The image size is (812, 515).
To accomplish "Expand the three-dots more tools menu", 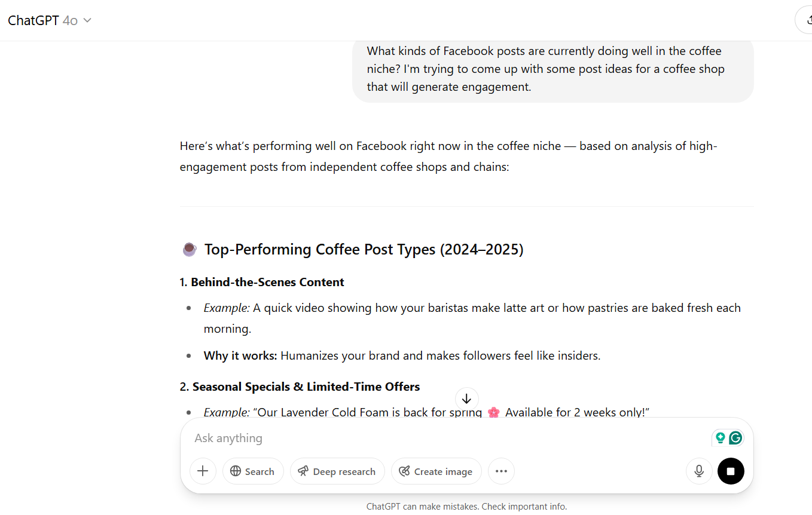I will (x=501, y=471).
